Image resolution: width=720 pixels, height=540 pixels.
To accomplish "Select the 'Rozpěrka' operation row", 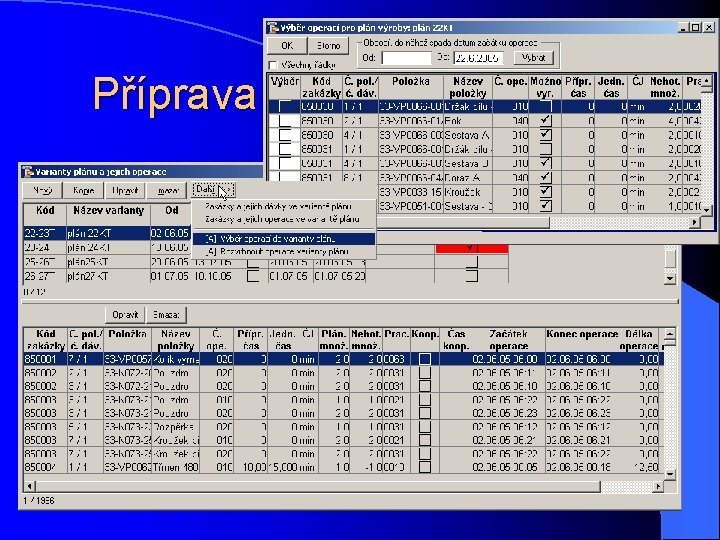I will coord(343,427).
